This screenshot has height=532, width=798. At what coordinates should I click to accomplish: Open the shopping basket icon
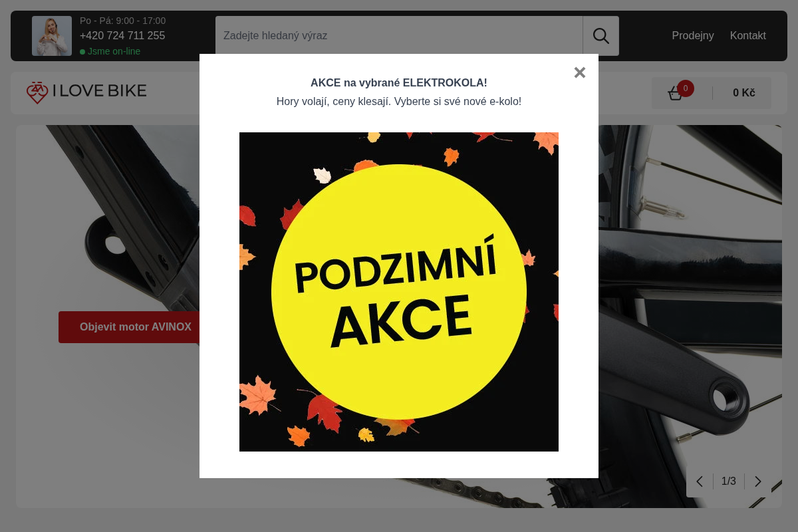coord(676,93)
